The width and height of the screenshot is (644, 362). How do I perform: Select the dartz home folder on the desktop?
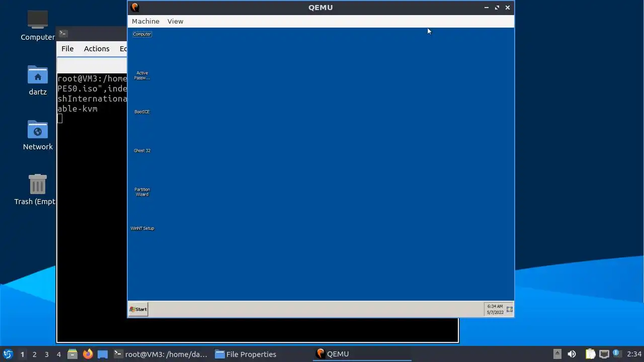pos(38,80)
